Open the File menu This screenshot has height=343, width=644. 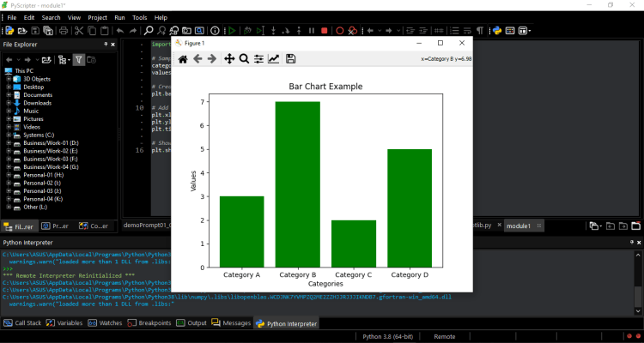pos(12,18)
